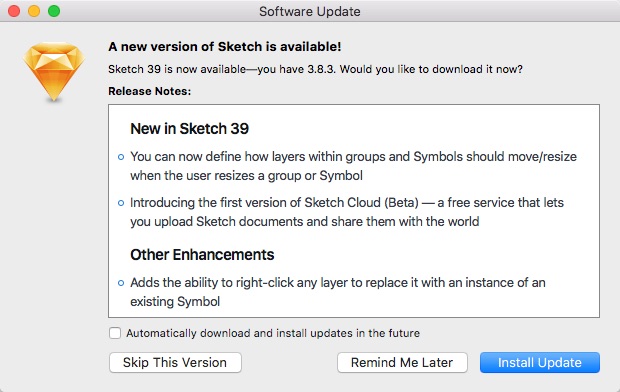Click the Install Update button
The width and height of the screenshot is (620, 392).
[540, 362]
